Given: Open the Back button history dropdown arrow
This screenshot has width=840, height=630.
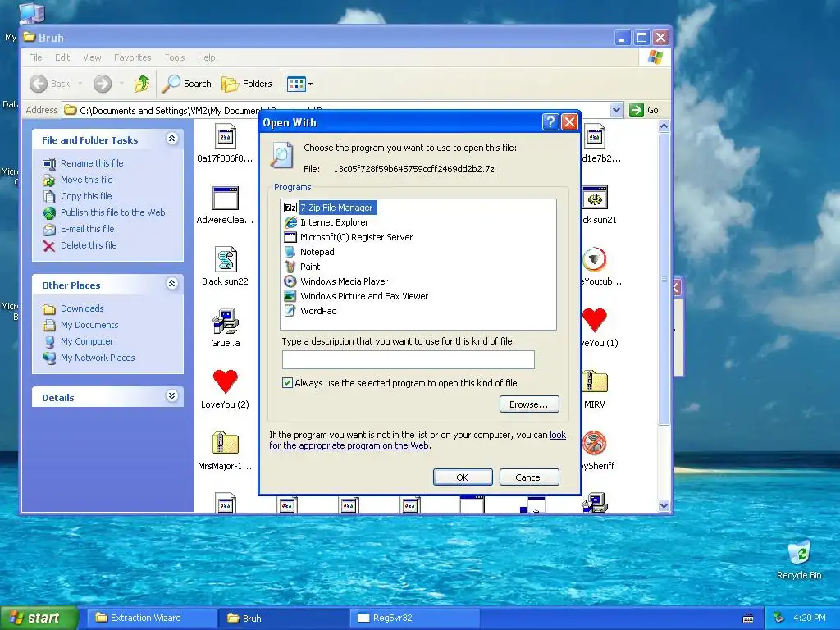Looking at the screenshot, I should (80, 84).
